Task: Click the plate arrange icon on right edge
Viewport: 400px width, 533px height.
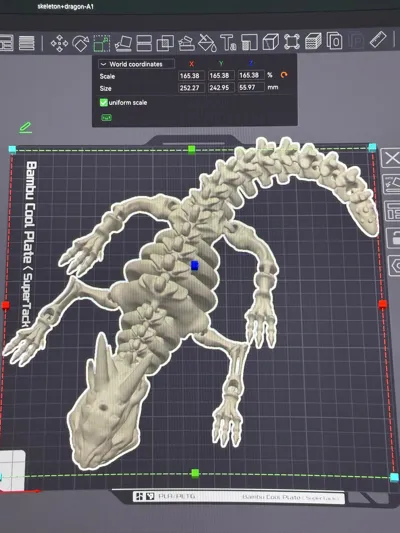Action: click(393, 211)
